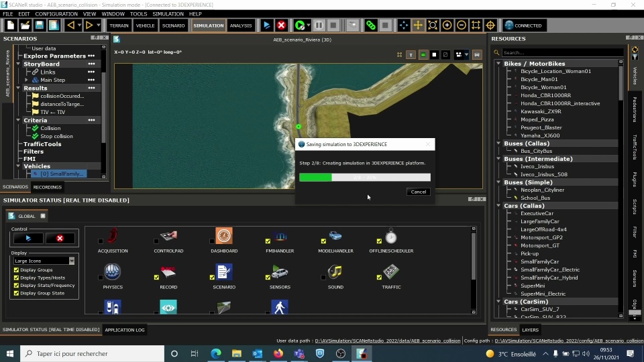Uncheck Display Groups checkbox
This screenshot has height=362, width=644.
pyautogui.click(x=17, y=269)
